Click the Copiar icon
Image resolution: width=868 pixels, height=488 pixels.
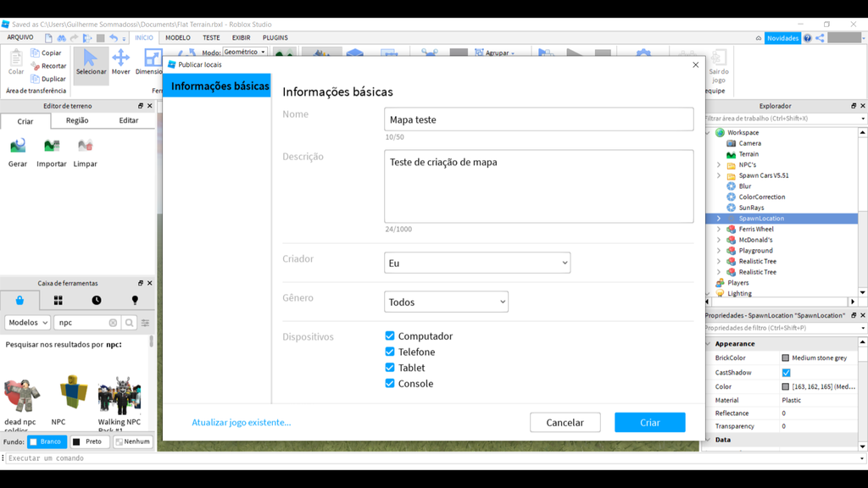tap(35, 53)
